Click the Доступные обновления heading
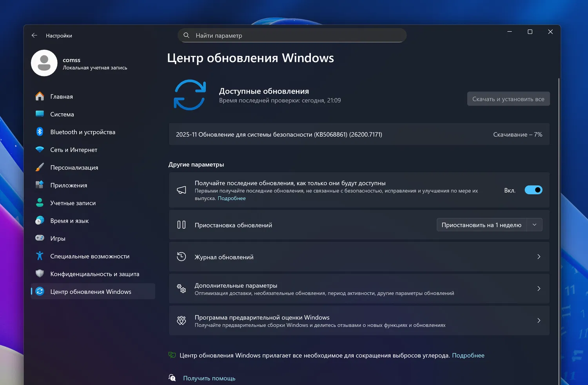Image resolution: width=588 pixels, height=385 pixels. click(x=264, y=91)
